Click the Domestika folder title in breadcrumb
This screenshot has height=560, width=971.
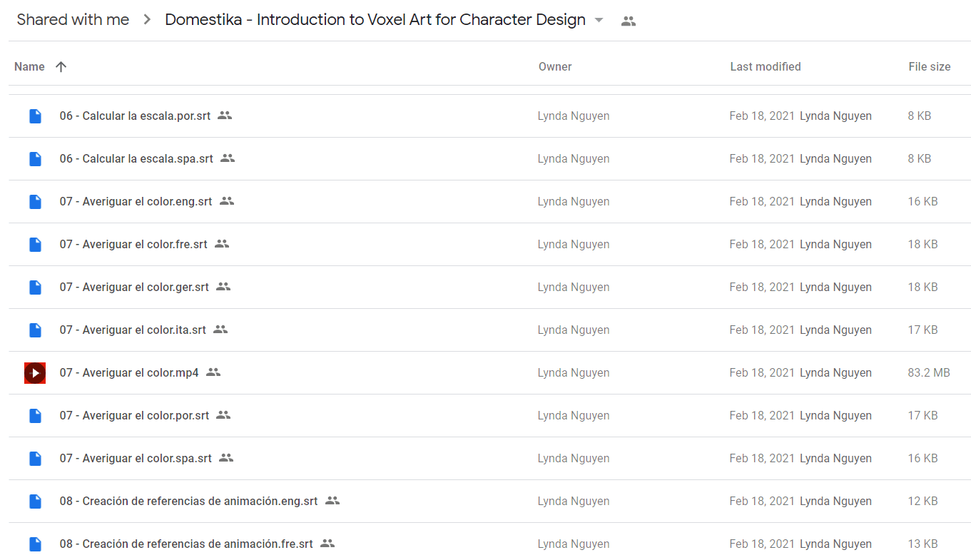[x=375, y=20]
